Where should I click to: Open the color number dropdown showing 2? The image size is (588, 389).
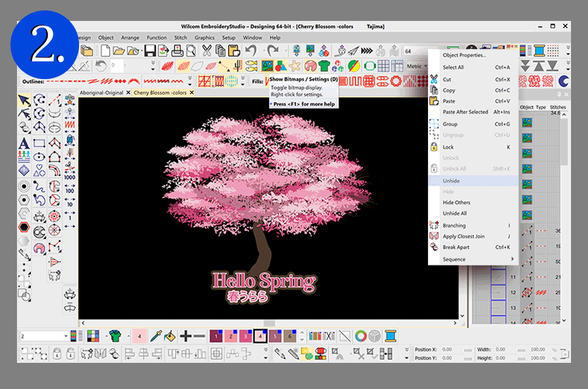click(66, 336)
